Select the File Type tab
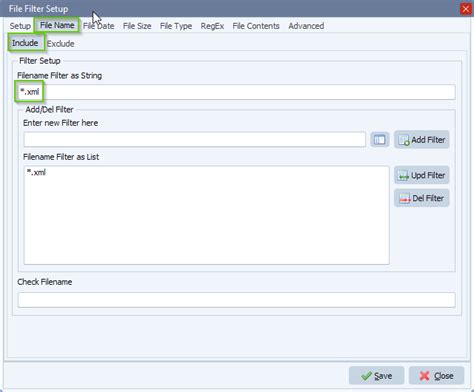Viewport: 474px width, 392px height. point(176,26)
